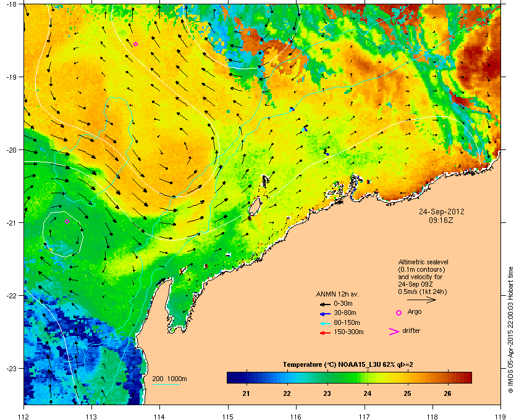Viewport: 519px width, 420px height.
Task: Click the '80-150m' depth label
Action: pos(347,322)
